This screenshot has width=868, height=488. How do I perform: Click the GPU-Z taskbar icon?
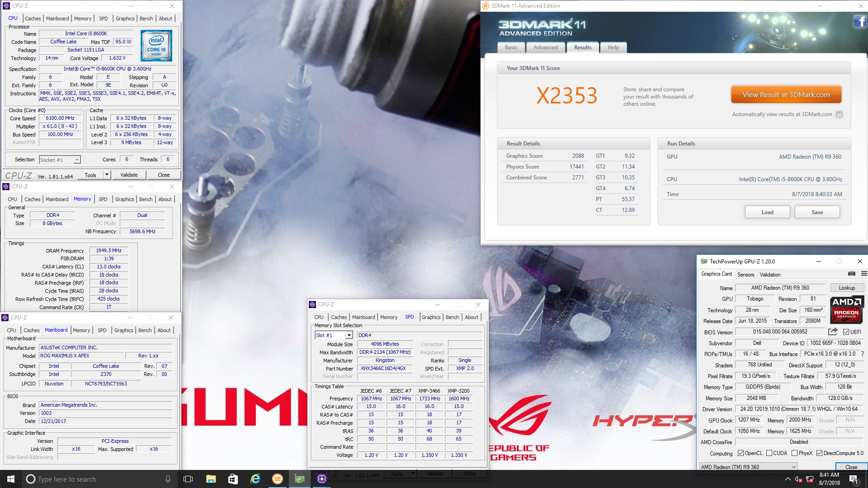(x=300, y=479)
